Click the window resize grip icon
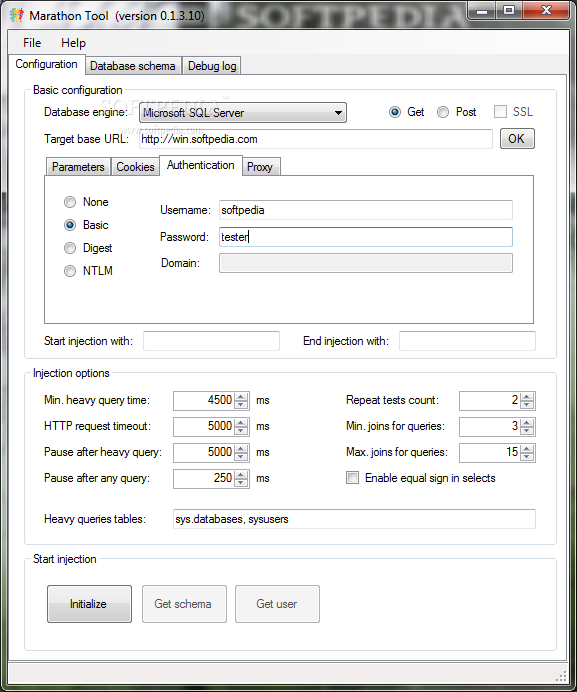 pos(561,676)
